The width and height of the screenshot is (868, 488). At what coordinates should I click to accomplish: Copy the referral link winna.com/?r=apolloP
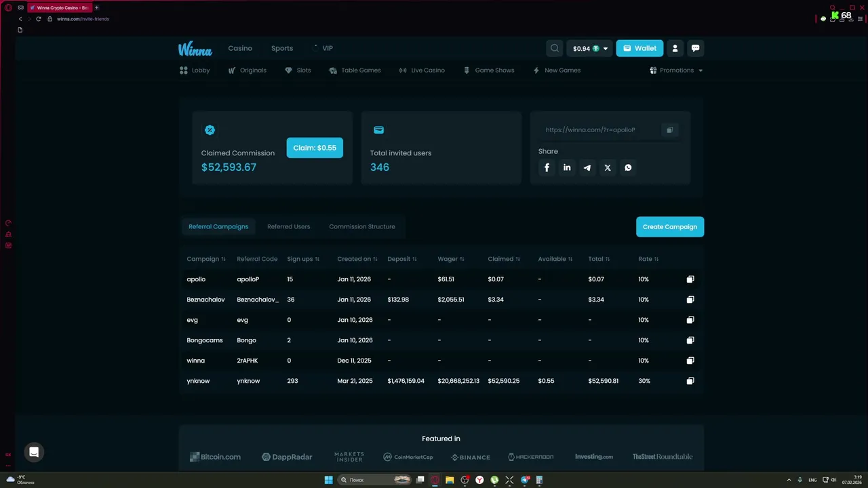click(669, 130)
